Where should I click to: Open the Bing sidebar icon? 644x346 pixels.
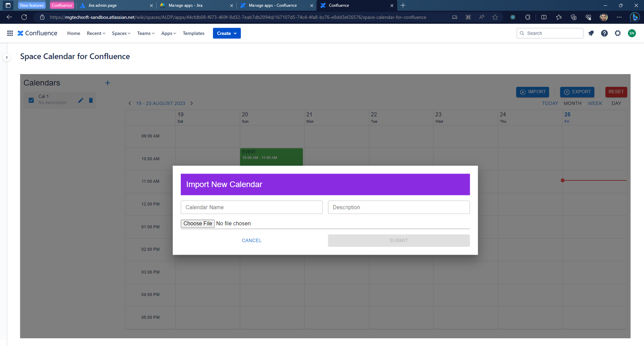point(635,17)
